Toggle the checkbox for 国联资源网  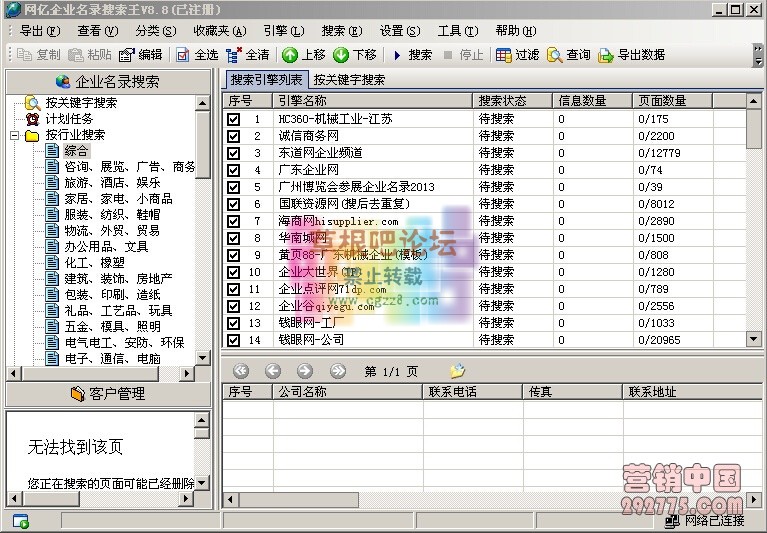point(234,204)
